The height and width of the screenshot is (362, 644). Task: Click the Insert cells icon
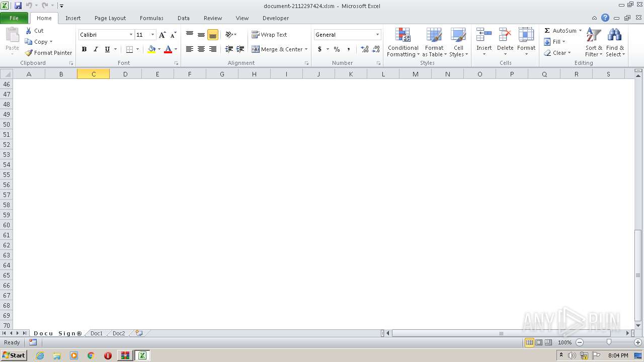pyautogui.click(x=484, y=35)
